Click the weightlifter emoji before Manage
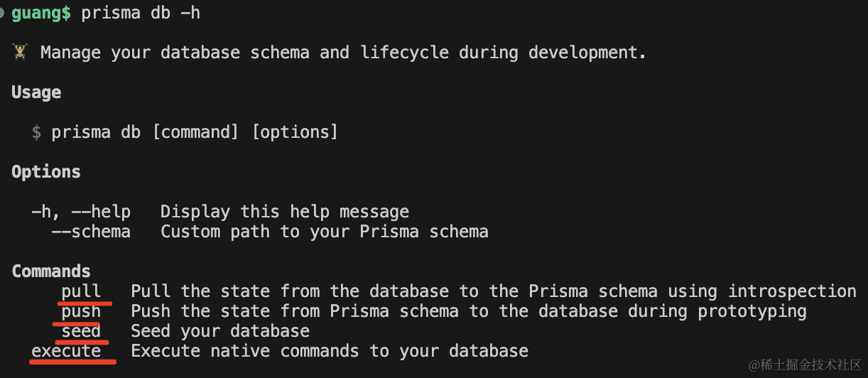 (x=20, y=52)
